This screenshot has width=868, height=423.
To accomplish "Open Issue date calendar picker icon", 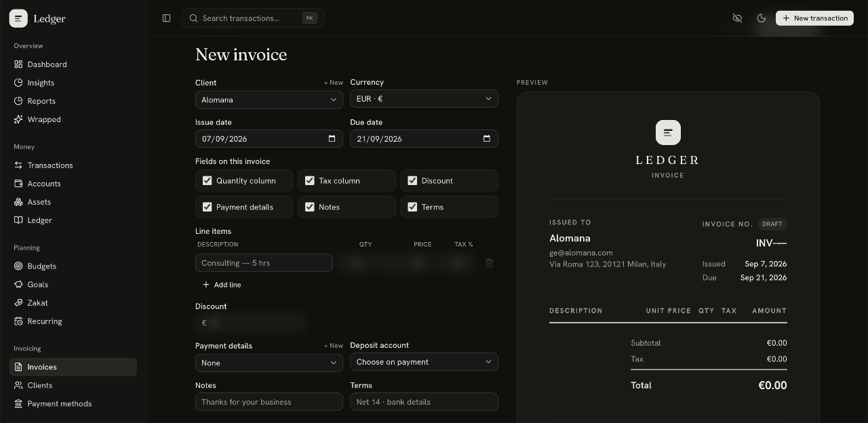I will pos(332,138).
